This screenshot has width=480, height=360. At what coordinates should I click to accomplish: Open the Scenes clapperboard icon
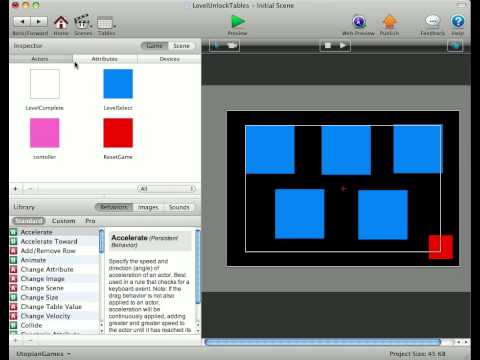pyautogui.click(x=82, y=22)
